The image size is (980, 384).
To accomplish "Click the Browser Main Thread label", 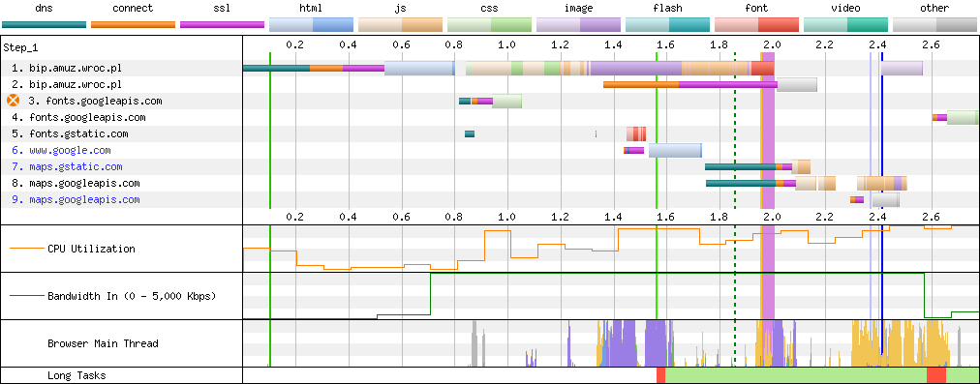I will pyautogui.click(x=103, y=343).
